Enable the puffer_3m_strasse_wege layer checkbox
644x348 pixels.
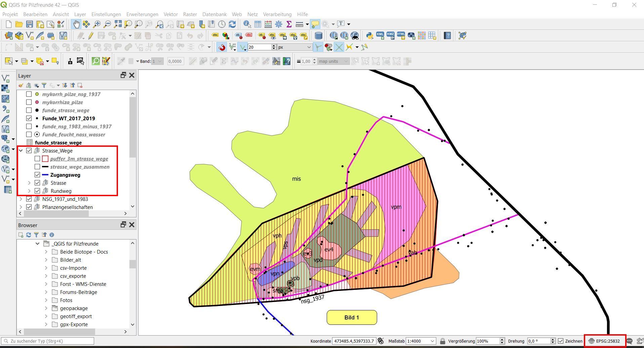click(x=37, y=159)
